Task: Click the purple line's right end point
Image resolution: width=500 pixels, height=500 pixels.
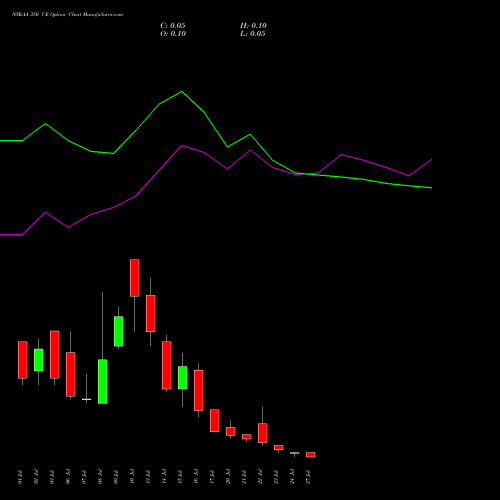Action: click(432, 159)
